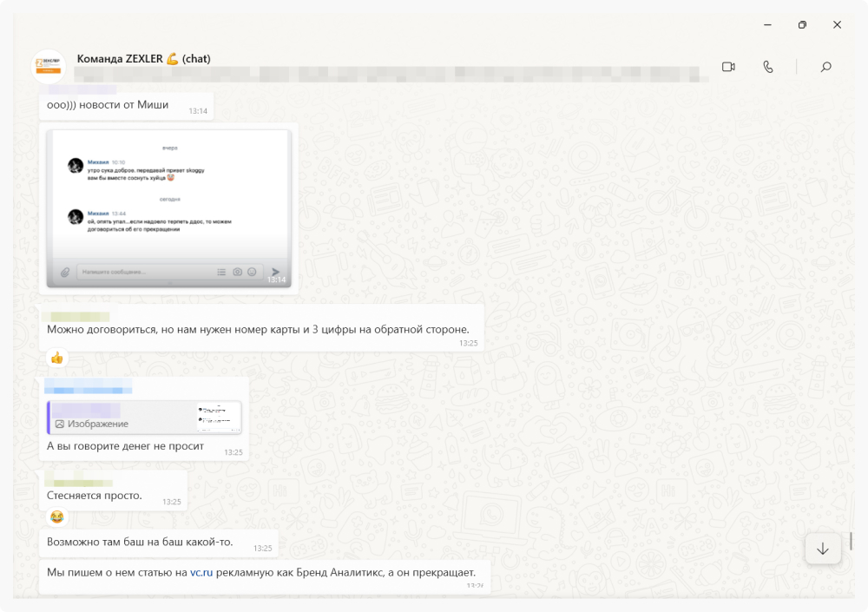Open the thumbs-up reaction on card message
Image resolution: width=868 pixels, height=612 pixels.
pos(57,358)
